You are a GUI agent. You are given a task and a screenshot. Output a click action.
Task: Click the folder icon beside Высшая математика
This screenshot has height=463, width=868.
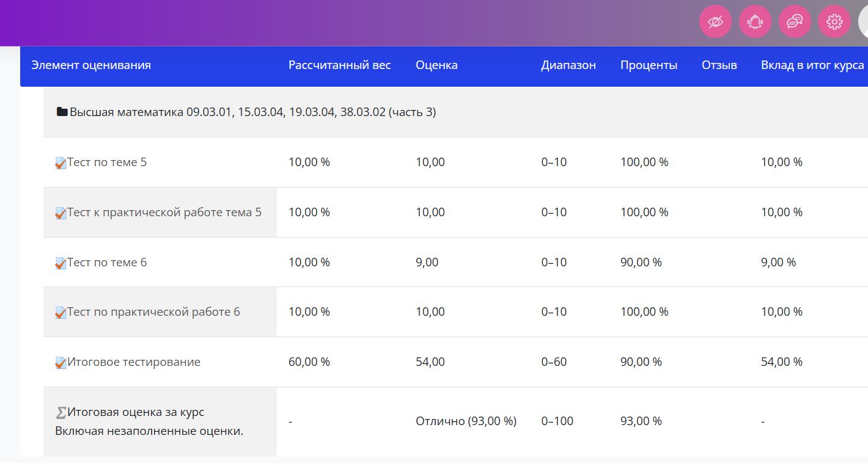[62, 112]
